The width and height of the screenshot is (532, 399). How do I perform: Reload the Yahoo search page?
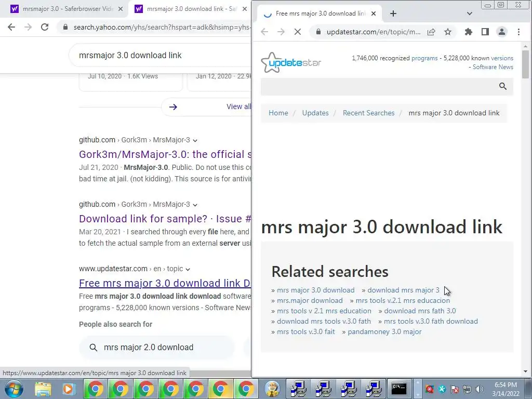pyautogui.click(x=45, y=27)
